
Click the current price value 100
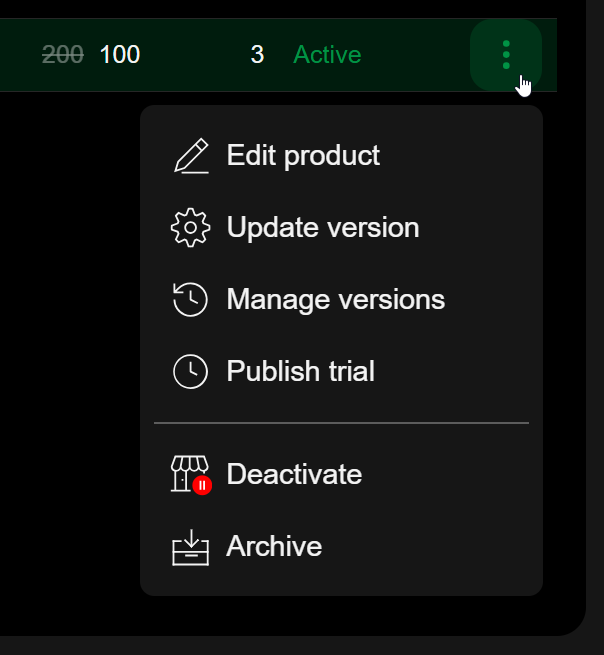pos(120,55)
